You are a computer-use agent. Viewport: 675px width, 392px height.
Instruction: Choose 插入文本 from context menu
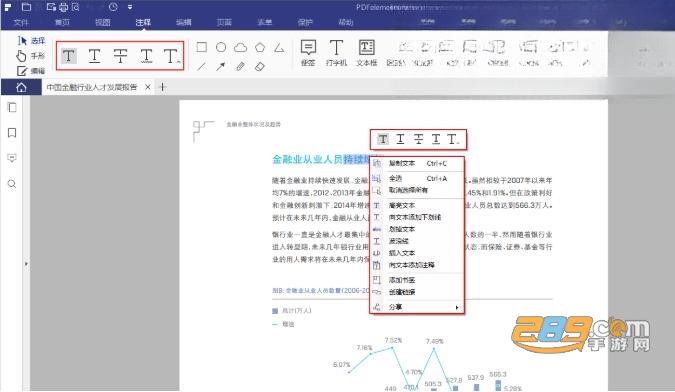[418, 253]
